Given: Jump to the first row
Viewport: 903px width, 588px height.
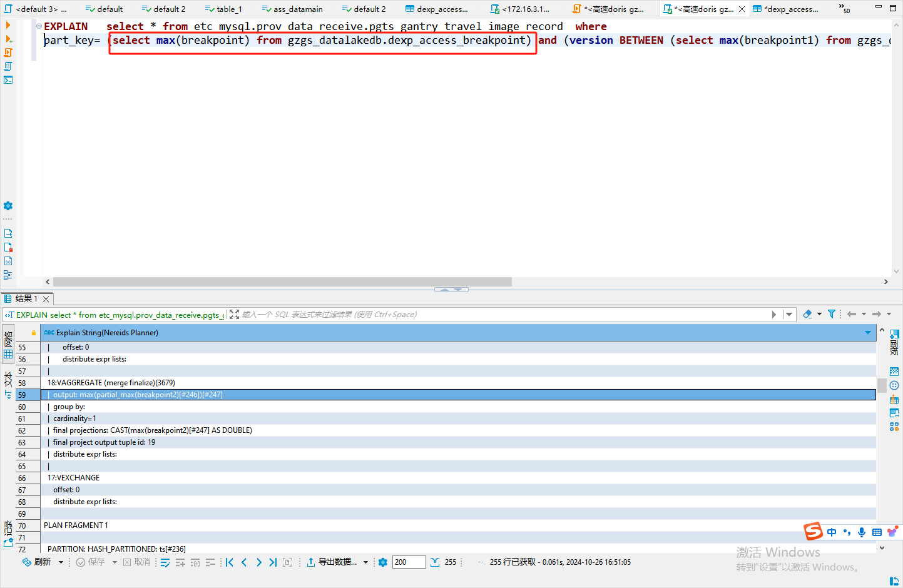Looking at the screenshot, I should [230, 562].
